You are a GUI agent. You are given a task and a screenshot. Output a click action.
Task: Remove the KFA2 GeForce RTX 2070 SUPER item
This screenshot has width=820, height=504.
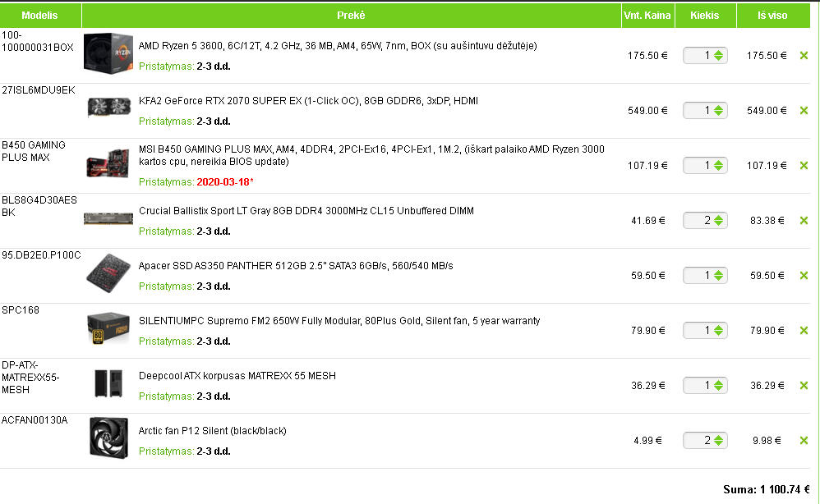coord(804,110)
